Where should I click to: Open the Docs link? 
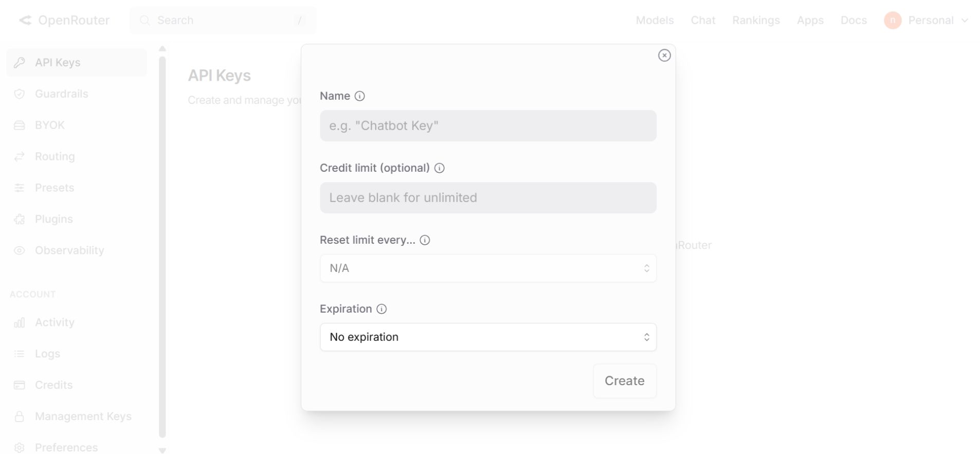click(x=854, y=21)
